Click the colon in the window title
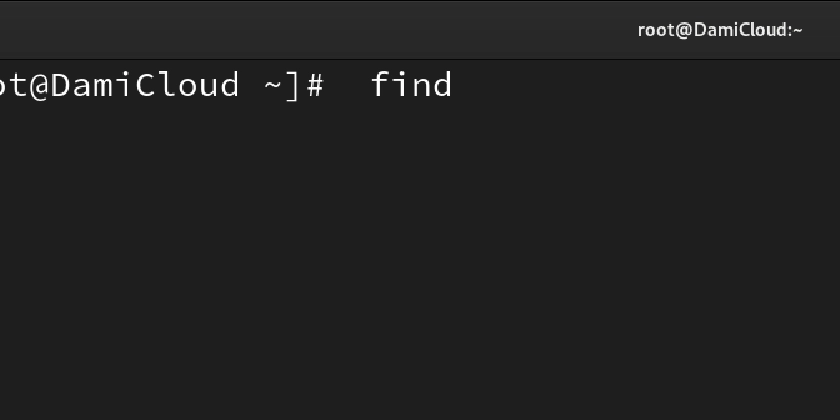This screenshot has height=420, width=840. [790, 31]
